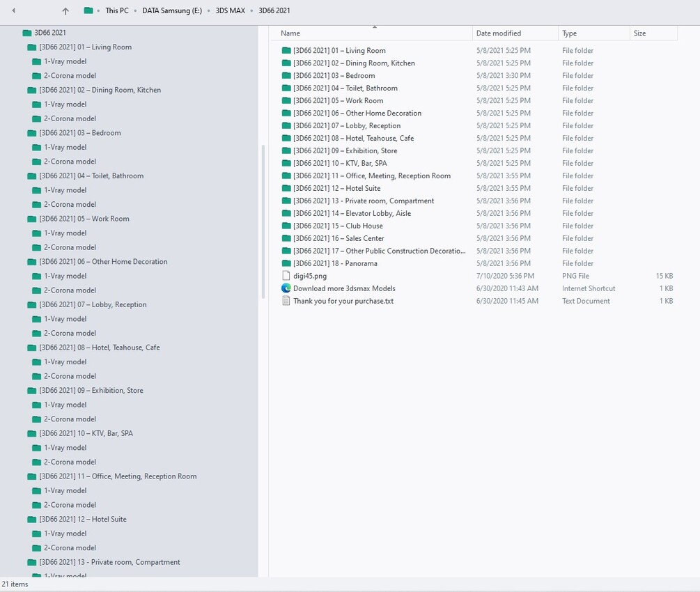The width and height of the screenshot is (700, 592).
Task: Click folder icon of 11 – Office, Meeting in tree
Action: tap(32, 476)
